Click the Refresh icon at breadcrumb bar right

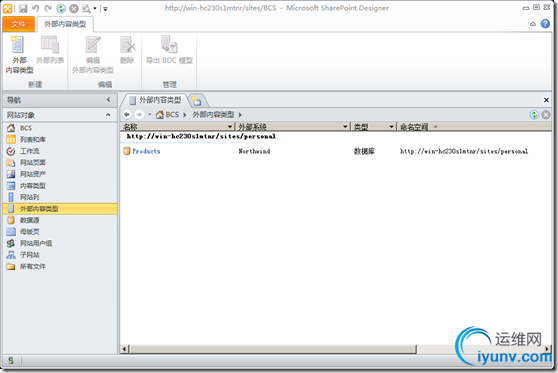point(534,115)
